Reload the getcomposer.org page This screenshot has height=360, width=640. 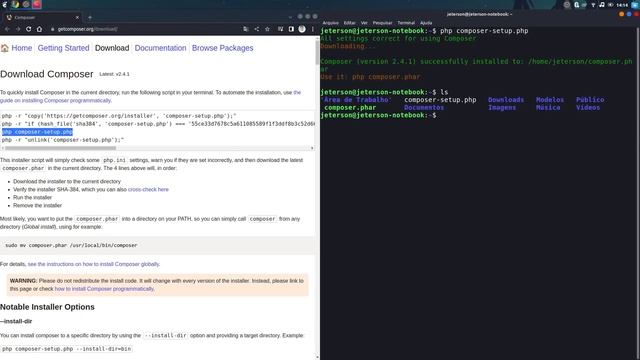tap(28, 29)
